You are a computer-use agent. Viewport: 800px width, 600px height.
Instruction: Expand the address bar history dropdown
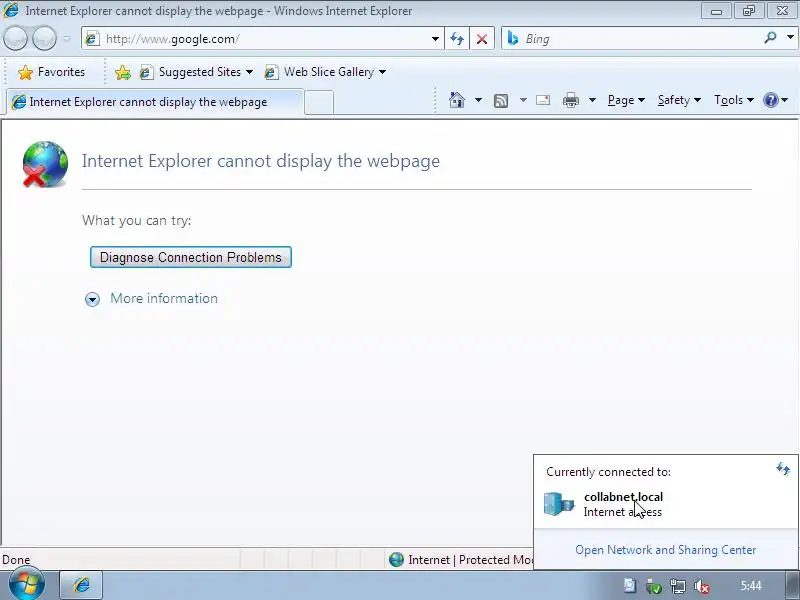click(435, 39)
